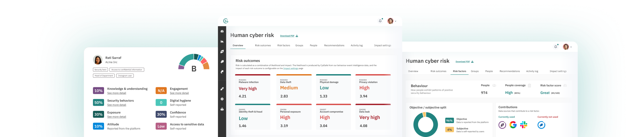Click Download PDF link in right window

463,62
